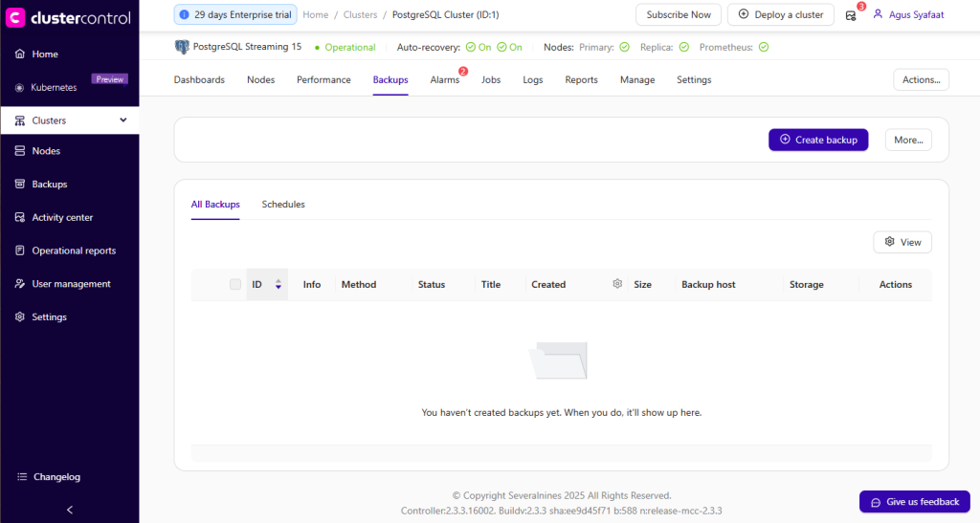The image size is (980, 523).
Task: Click the info icon in Enterprise trial badge
Action: tap(185, 15)
